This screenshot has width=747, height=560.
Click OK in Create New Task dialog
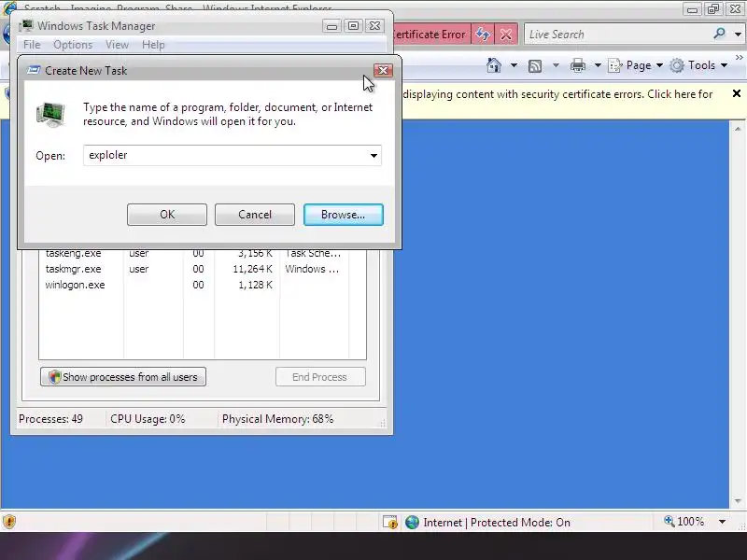[167, 215]
